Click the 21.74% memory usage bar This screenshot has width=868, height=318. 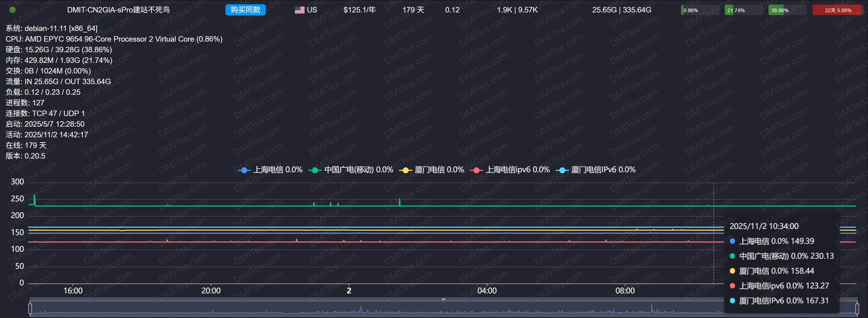pyautogui.click(x=743, y=10)
